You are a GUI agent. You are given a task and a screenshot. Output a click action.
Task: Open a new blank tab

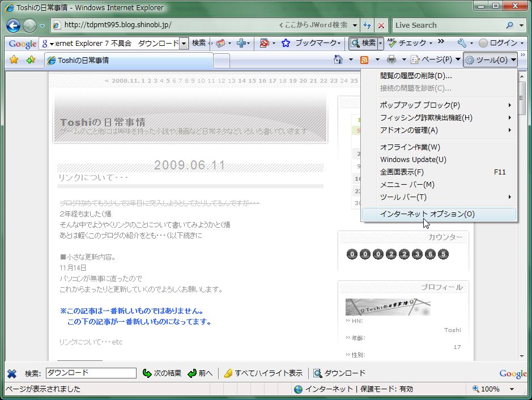222,61
